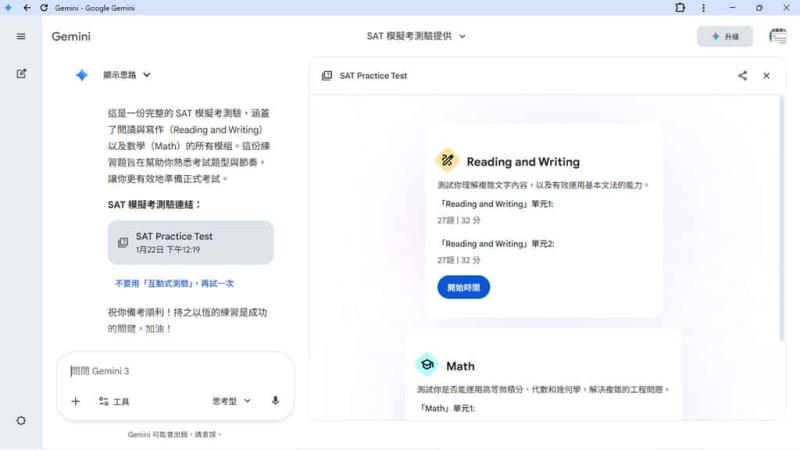Open the SAT Practice Test card in chat
This screenshot has height=450, width=800.
point(190,242)
